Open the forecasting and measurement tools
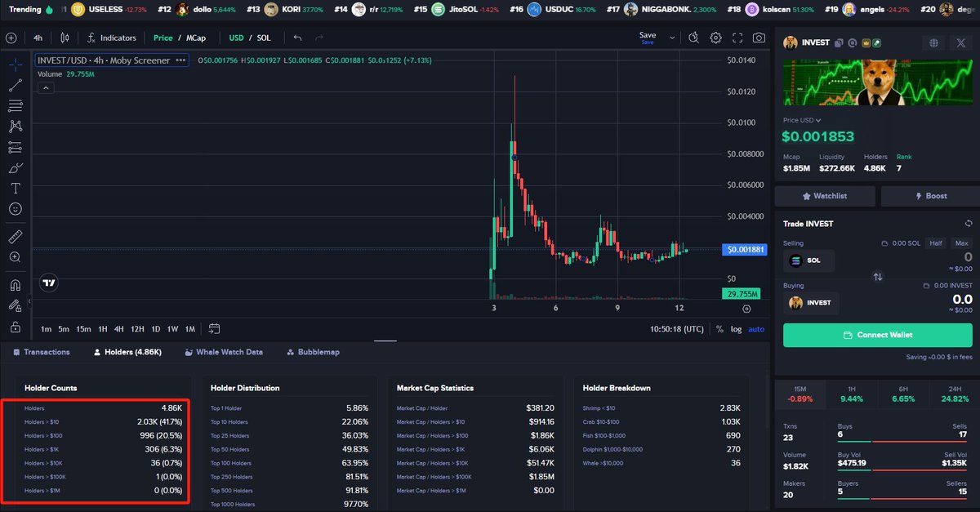Image resolution: width=980 pixels, height=512 pixels. (16, 148)
